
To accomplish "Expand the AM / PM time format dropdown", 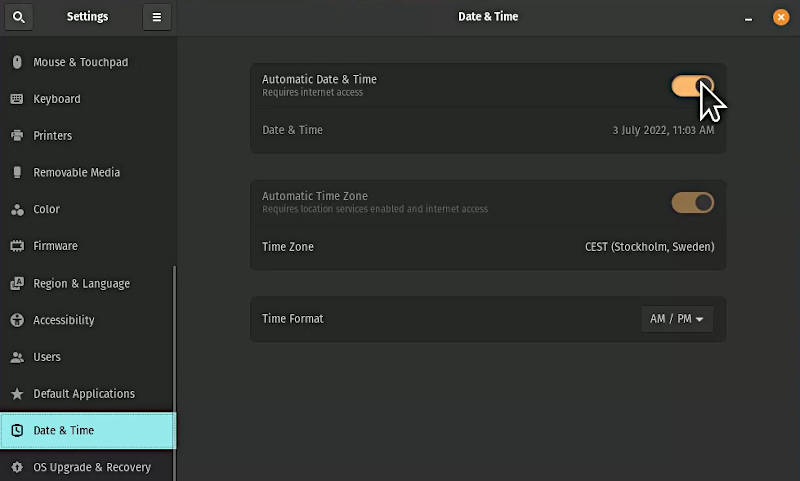I will [x=677, y=319].
